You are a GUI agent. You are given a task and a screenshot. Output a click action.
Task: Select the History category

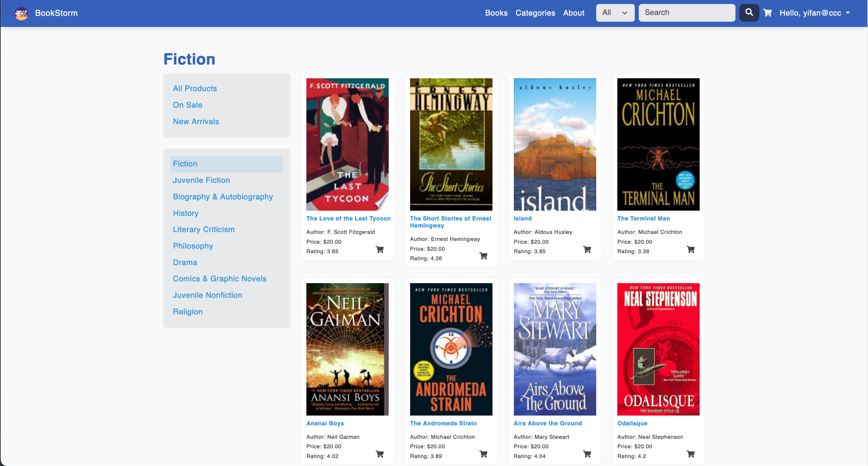[x=186, y=213]
